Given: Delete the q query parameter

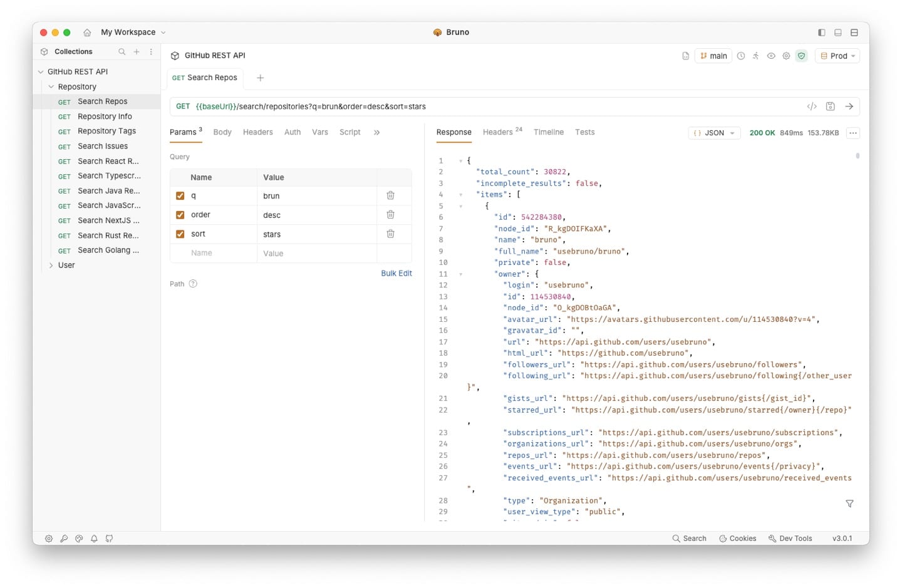Looking at the screenshot, I should point(390,196).
